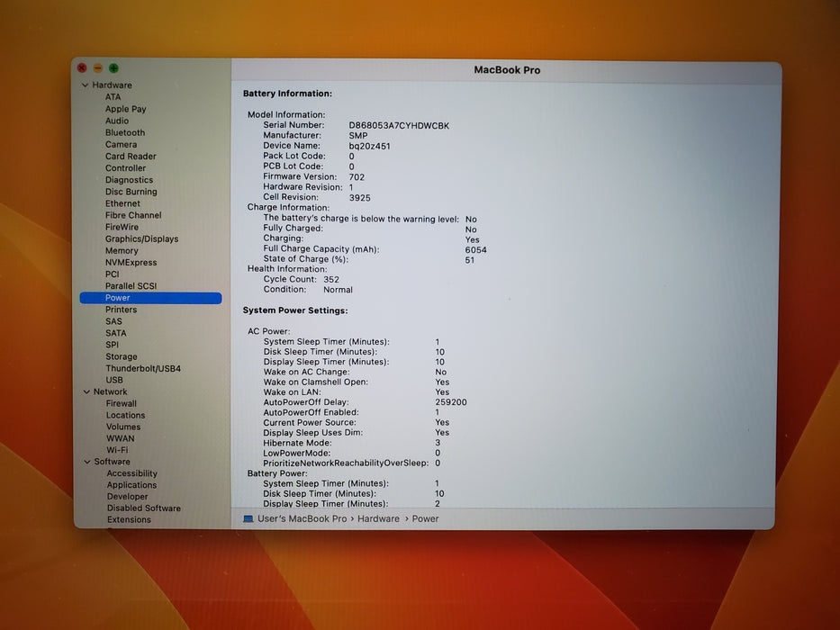Click AutoPowerOff Delay value 259200
Viewport: 840px width, 630px height.
[451, 402]
